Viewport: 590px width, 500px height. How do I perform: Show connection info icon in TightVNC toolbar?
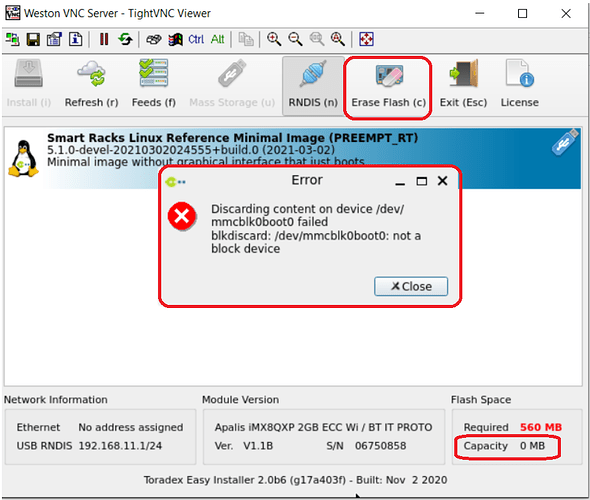pyautogui.click(x=76, y=39)
